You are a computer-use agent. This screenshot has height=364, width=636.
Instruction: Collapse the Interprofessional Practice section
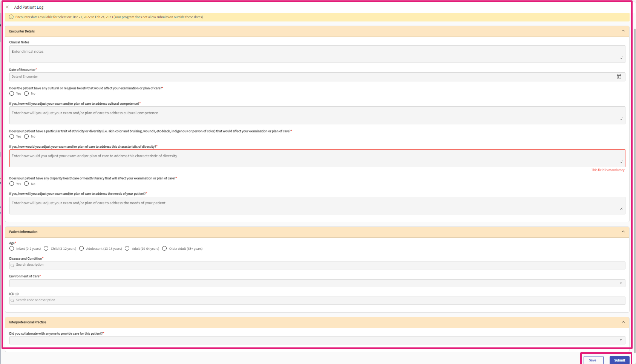click(623, 322)
